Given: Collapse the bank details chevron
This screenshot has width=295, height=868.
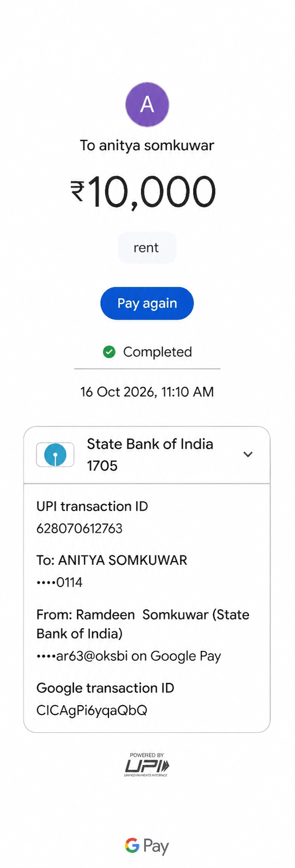Looking at the screenshot, I should (248, 454).
